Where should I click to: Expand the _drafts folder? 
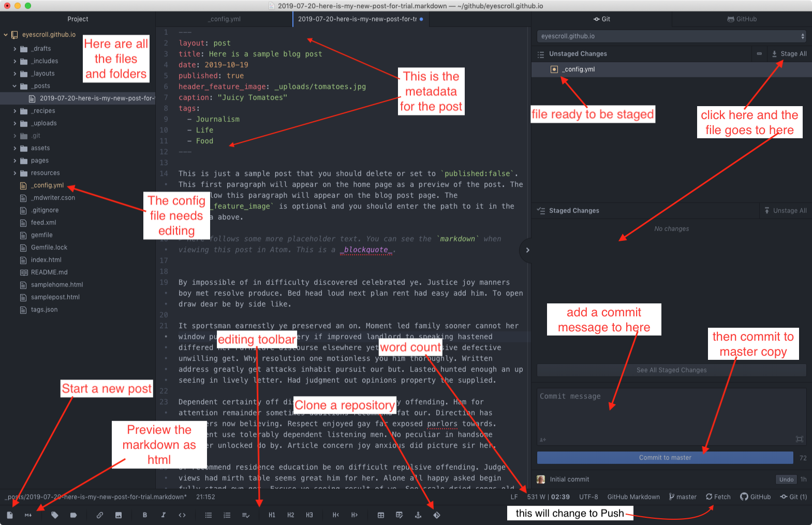coord(15,49)
